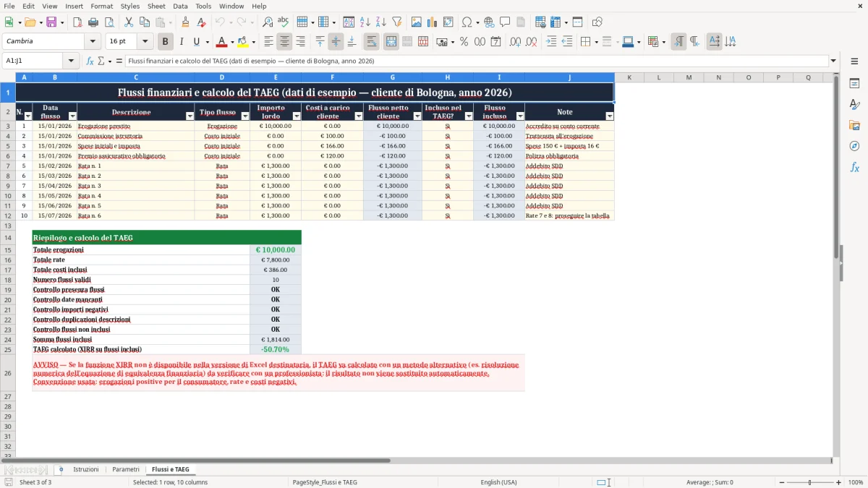Cut selection with scissors icon
This screenshot has height=488, width=868.
tap(128, 22)
